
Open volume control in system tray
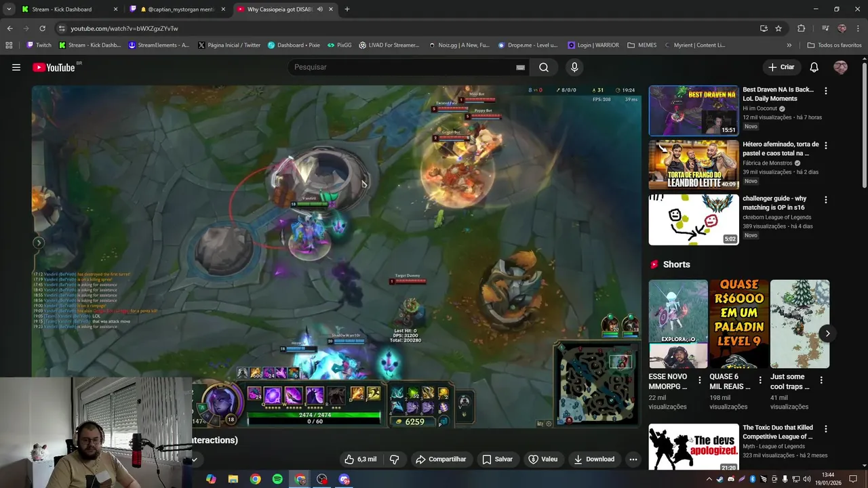point(807,479)
